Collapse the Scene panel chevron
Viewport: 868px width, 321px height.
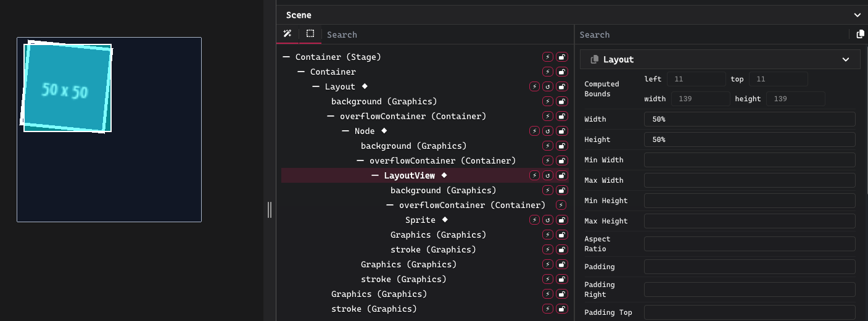tap(857, 15)
